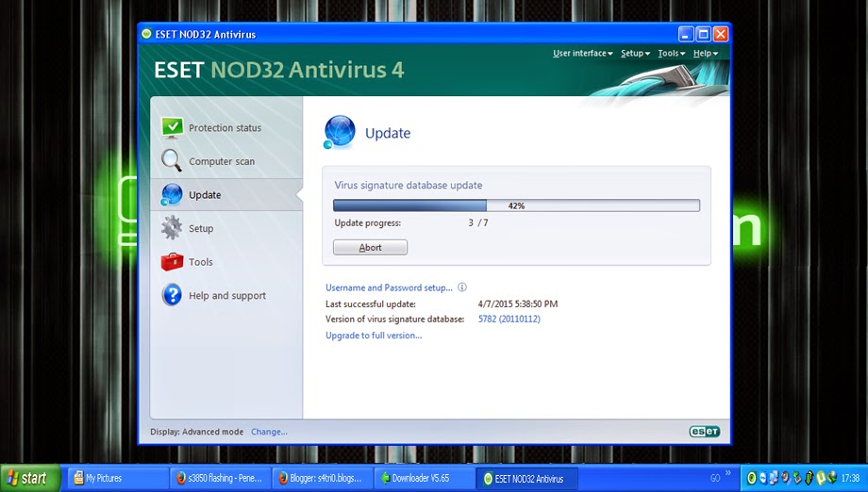Expand the taskbar toolbar chevron next to GO
This screenshot has height=492, width=868.
click(728, 472)
